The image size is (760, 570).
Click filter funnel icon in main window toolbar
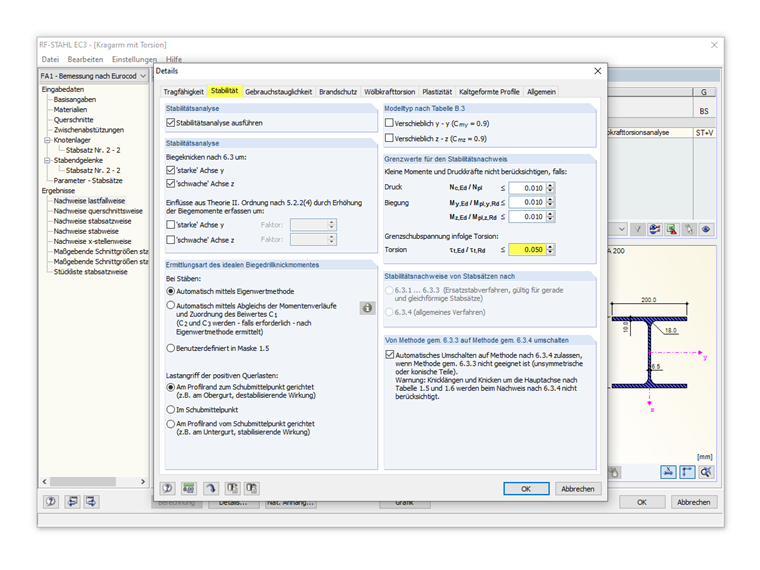[638, 229]
